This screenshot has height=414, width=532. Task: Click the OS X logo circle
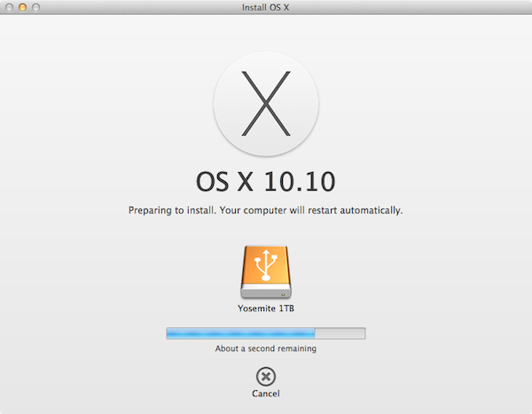[x=266, y=104]
